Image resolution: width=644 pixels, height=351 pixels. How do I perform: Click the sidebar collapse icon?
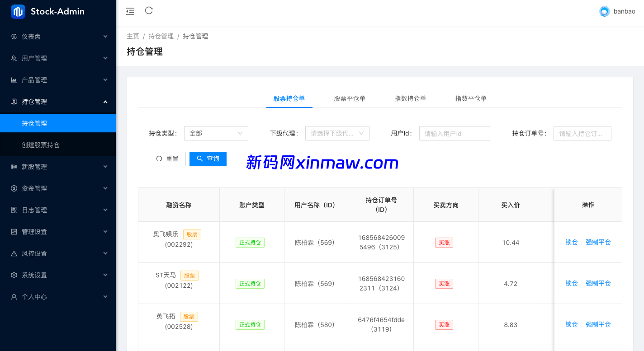(130, 11)
